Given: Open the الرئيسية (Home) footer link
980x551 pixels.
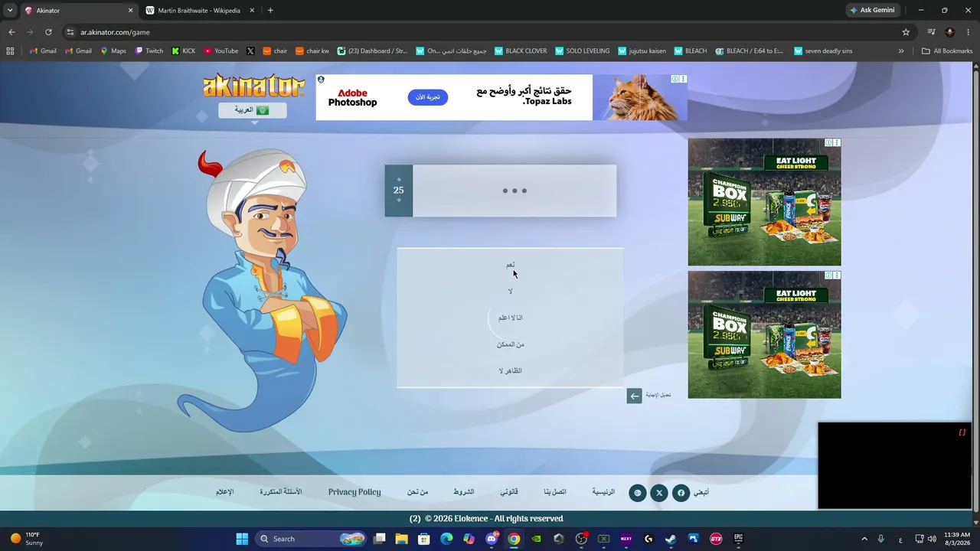Looking at the screenshot, I should click(603, 492).
